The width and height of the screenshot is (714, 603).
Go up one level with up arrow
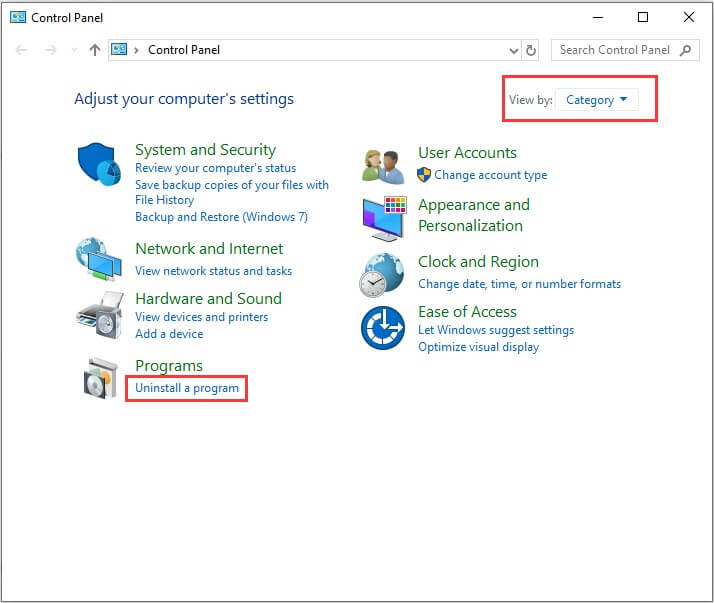tap(95, 50)
